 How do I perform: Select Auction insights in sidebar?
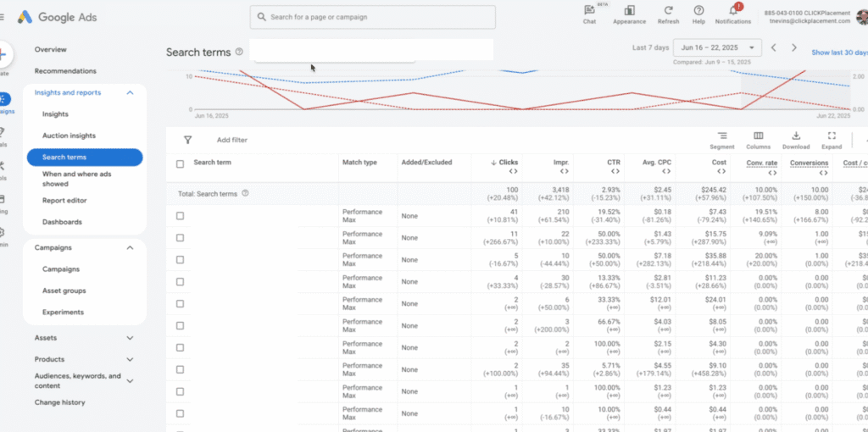tap(69, 136)
